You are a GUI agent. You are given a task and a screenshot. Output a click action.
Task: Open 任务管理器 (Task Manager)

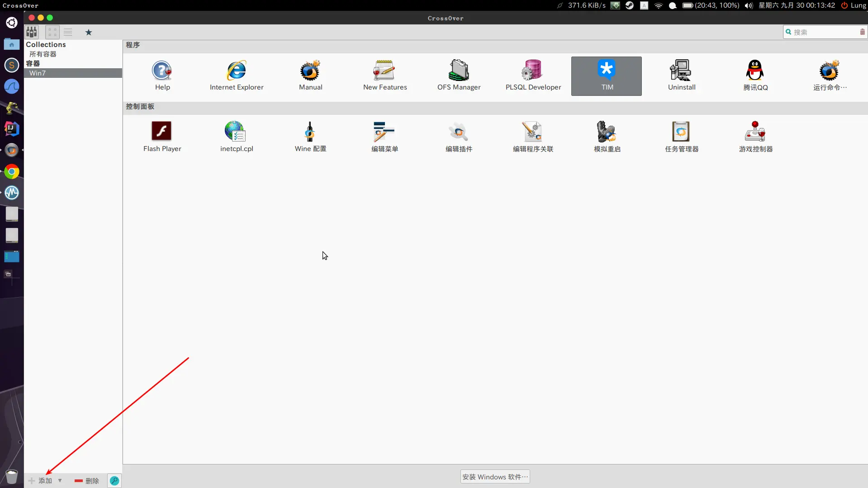pos(681,137)
